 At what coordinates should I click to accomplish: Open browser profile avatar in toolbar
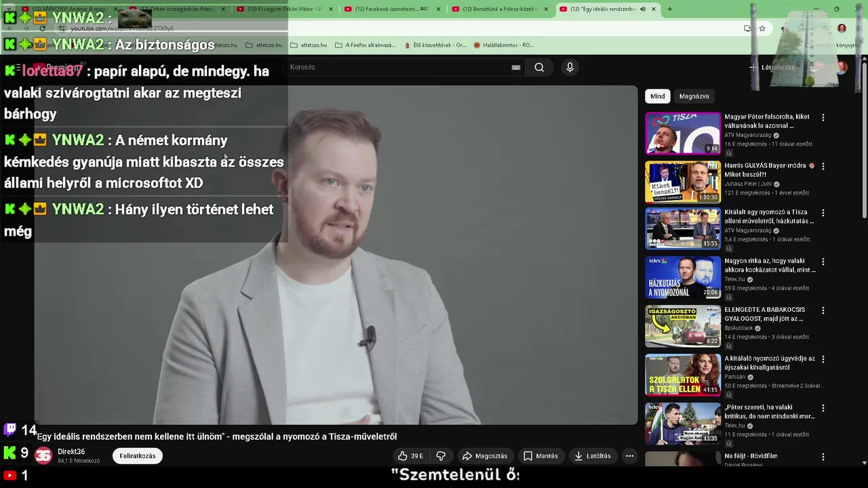tap(842, 28)
